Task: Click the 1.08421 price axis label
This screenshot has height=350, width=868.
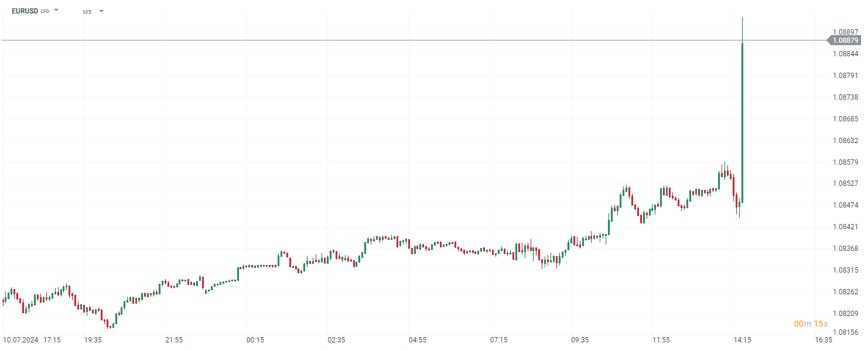Action: (845, 227)
